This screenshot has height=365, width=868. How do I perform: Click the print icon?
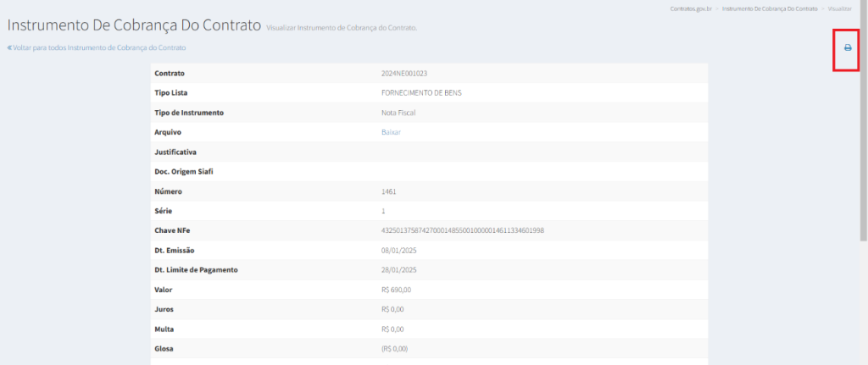point(847,47)
